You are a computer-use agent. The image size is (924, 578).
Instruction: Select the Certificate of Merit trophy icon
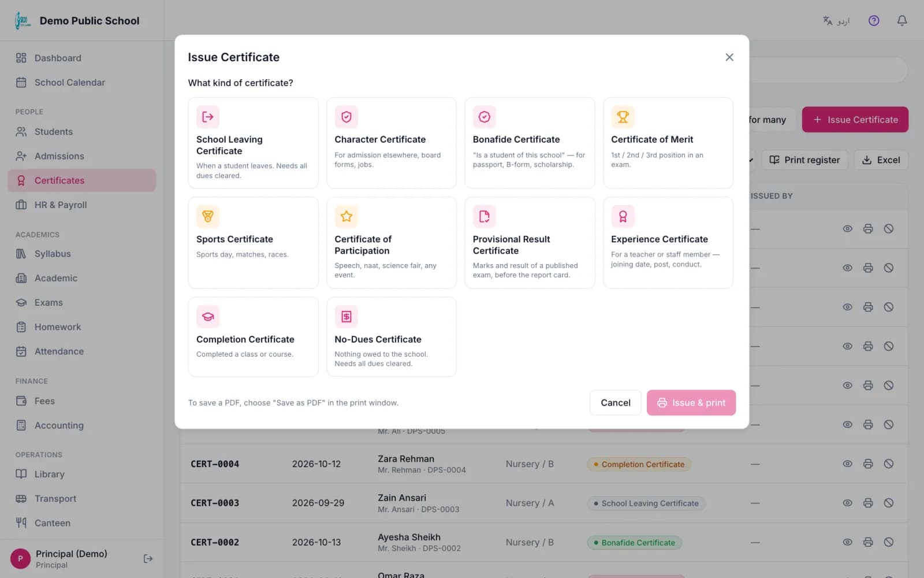point(623,117)
